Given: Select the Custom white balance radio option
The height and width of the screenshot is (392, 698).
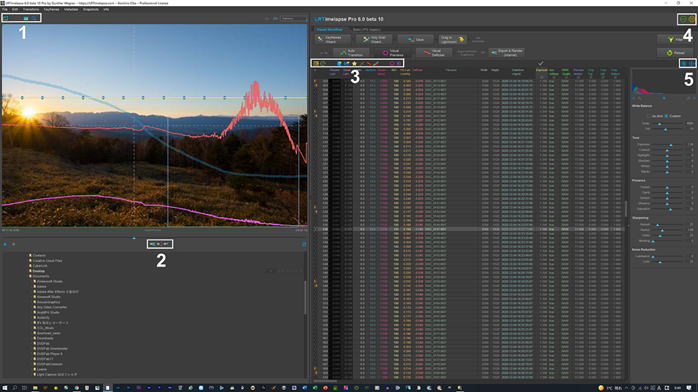Looking at the screenshot, I should point(666,116).
